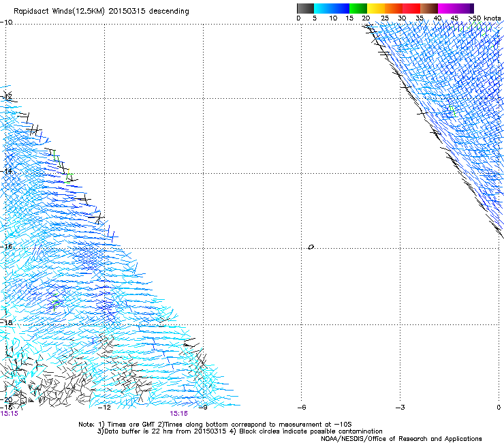Click the '>50 knots' legend label
The width and height of the screenshot is (504, 443).
(485, 18)
